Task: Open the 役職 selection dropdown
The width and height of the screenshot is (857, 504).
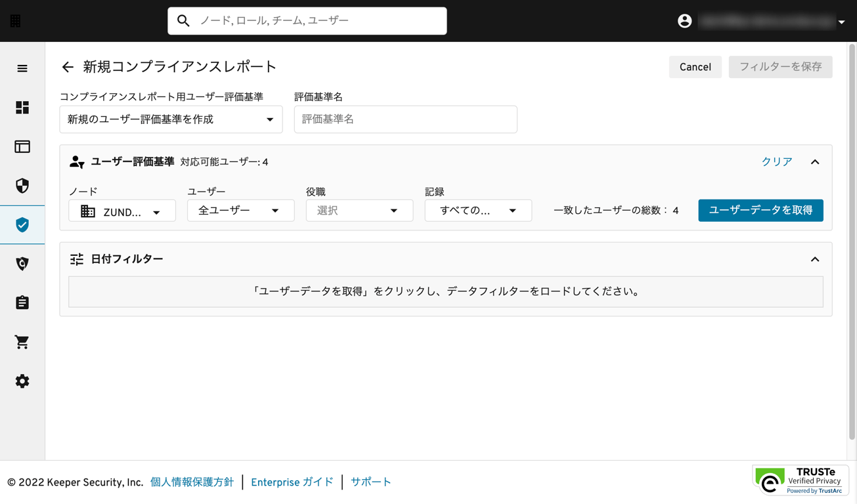Action: click(x=359, y=211)
